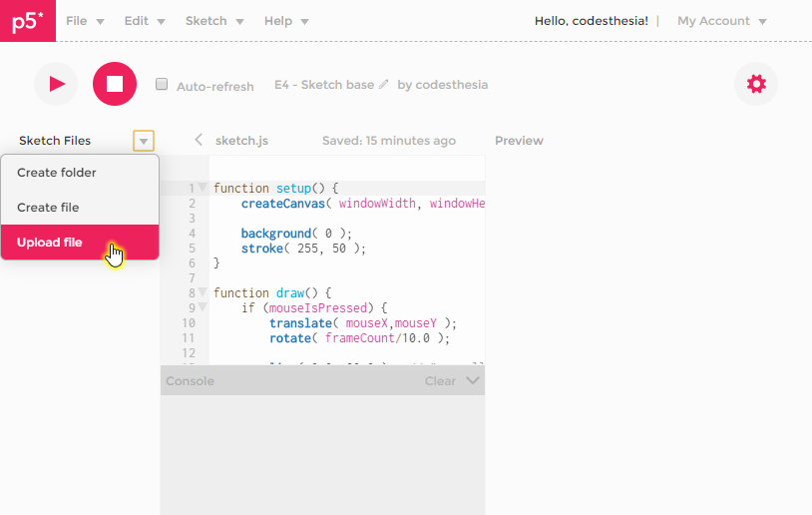Image resolution: width=812 pixels, height=515 pixels.
Task: Open the Help menu
Action: pyautogui.click(x=286, y=21)
